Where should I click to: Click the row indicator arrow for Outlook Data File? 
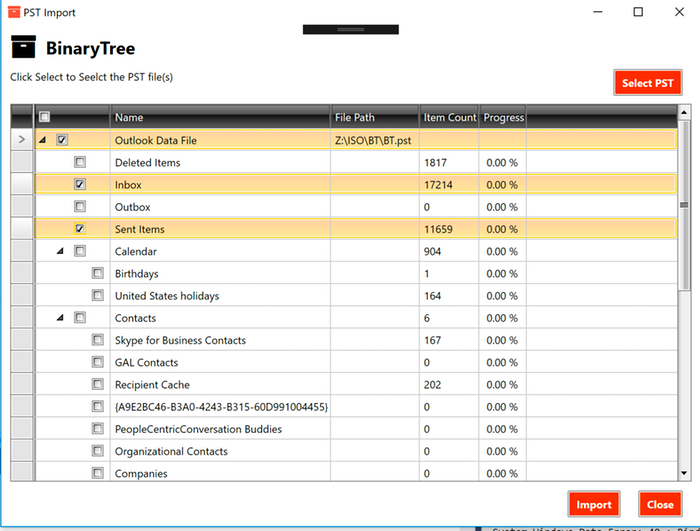pyautogui.click(x=21, y=140)
